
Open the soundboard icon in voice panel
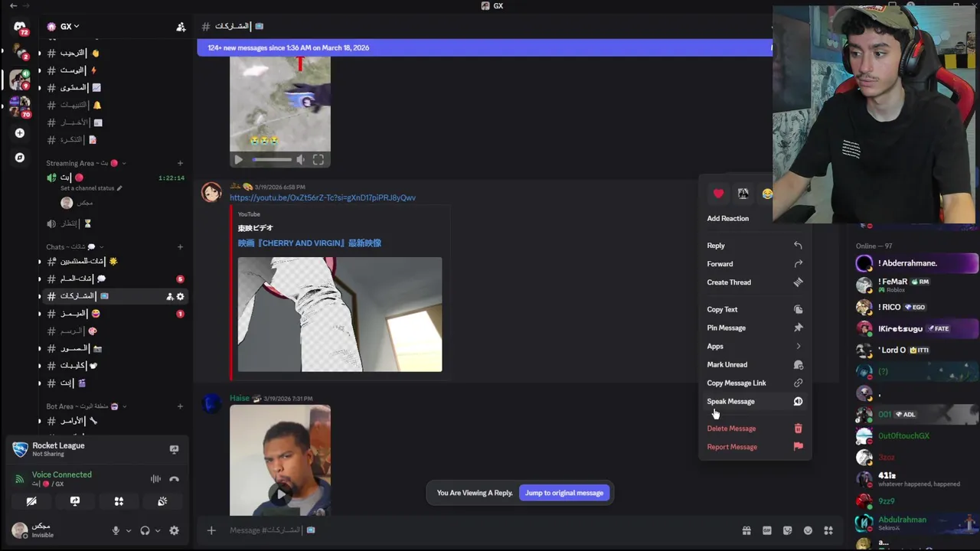click(162, 501)
